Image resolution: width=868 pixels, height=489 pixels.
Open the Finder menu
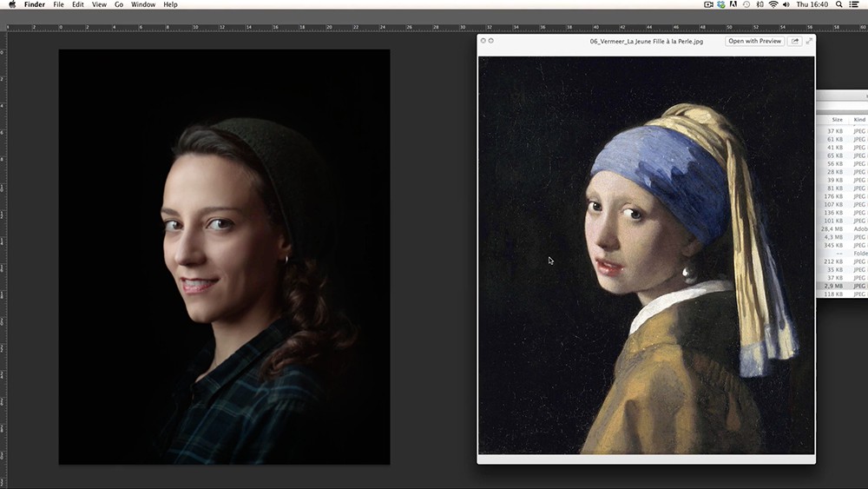35,4
